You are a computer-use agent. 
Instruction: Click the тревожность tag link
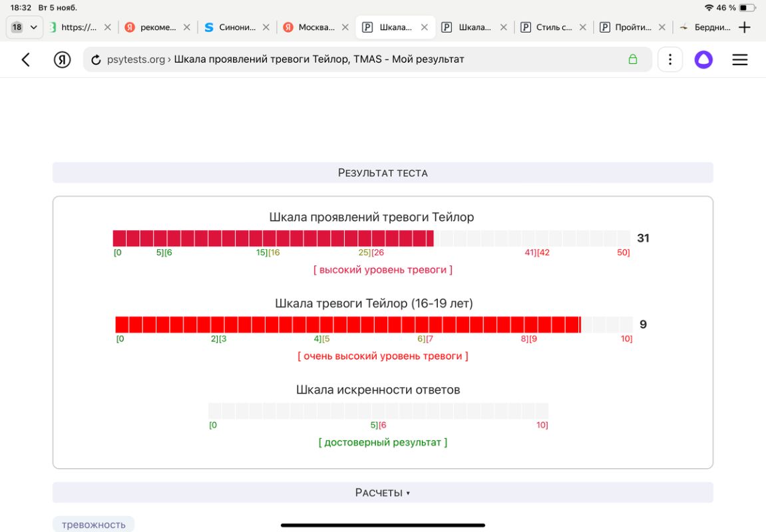coord(93,525)
